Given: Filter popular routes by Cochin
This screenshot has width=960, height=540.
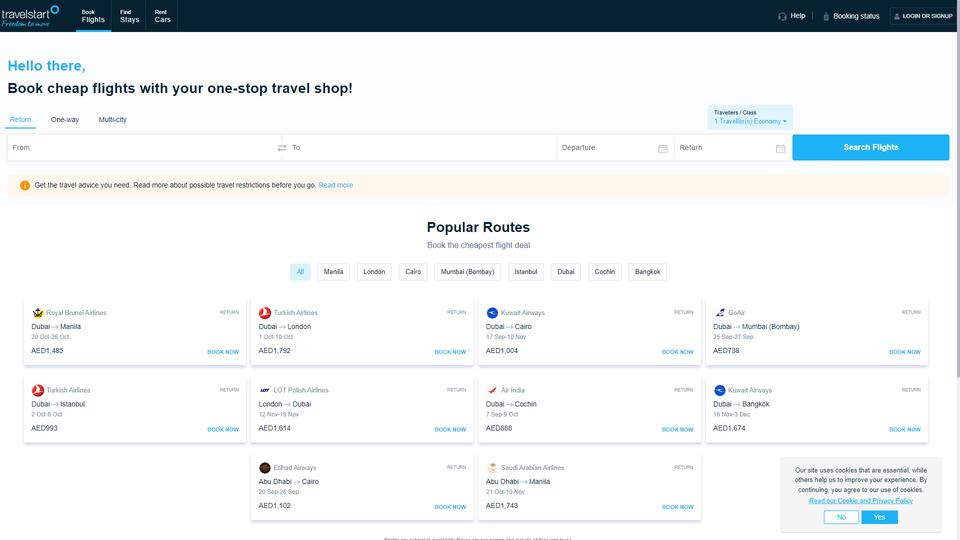Looking at the screenshot, I should pos(605,272).
